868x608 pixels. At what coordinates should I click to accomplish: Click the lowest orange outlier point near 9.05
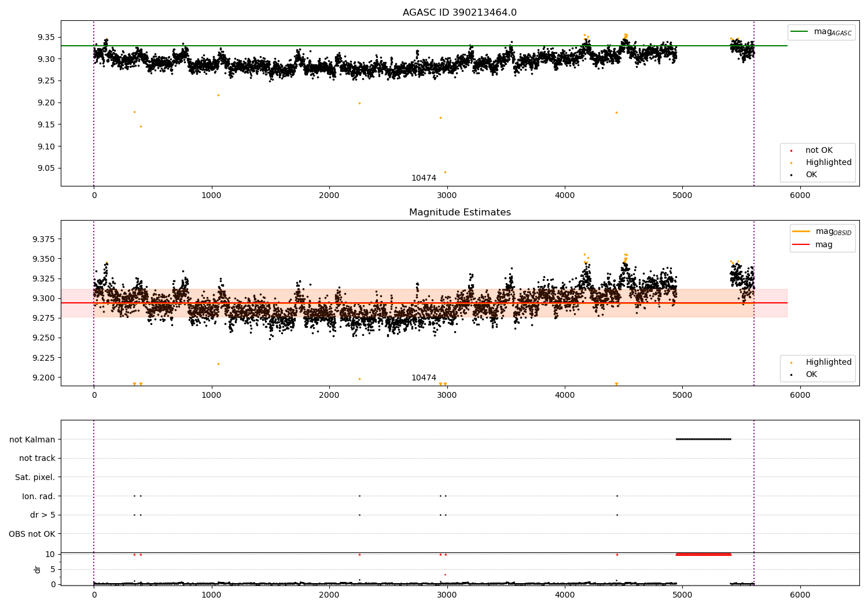coord(445,172)
